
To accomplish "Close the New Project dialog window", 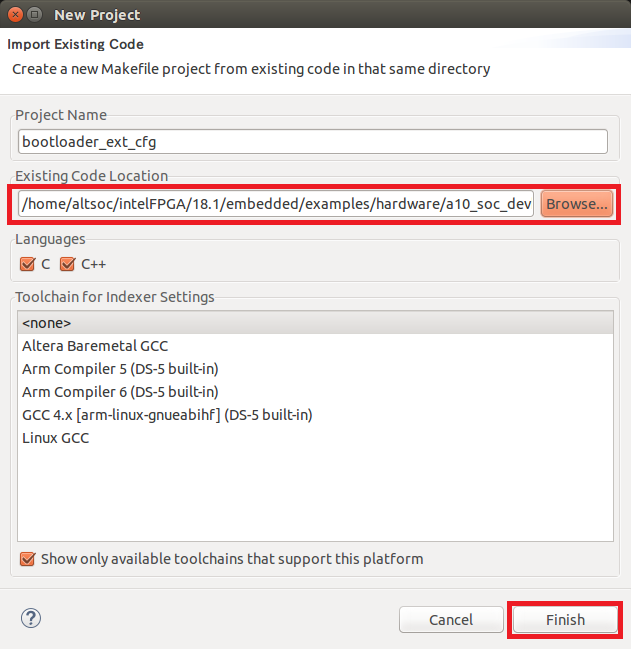I will tap(15, 15).
